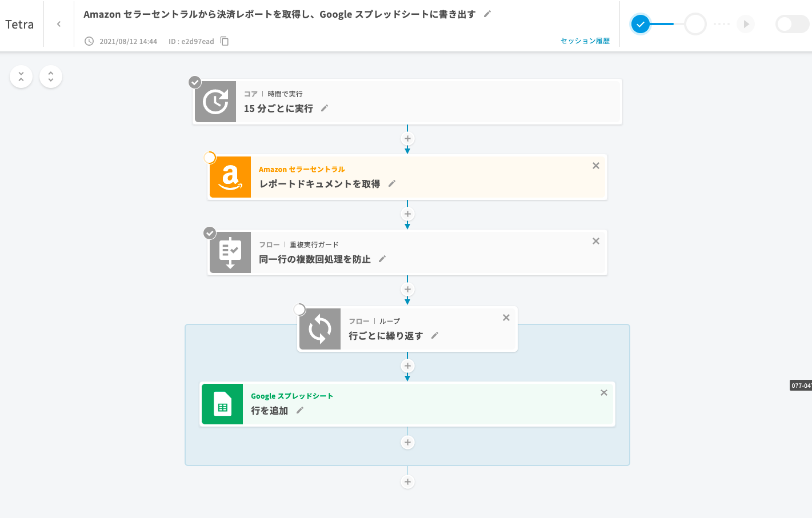Click the 重複実行ガード label
The width and height of the screenshot is (812, 518).
(314, 244)
